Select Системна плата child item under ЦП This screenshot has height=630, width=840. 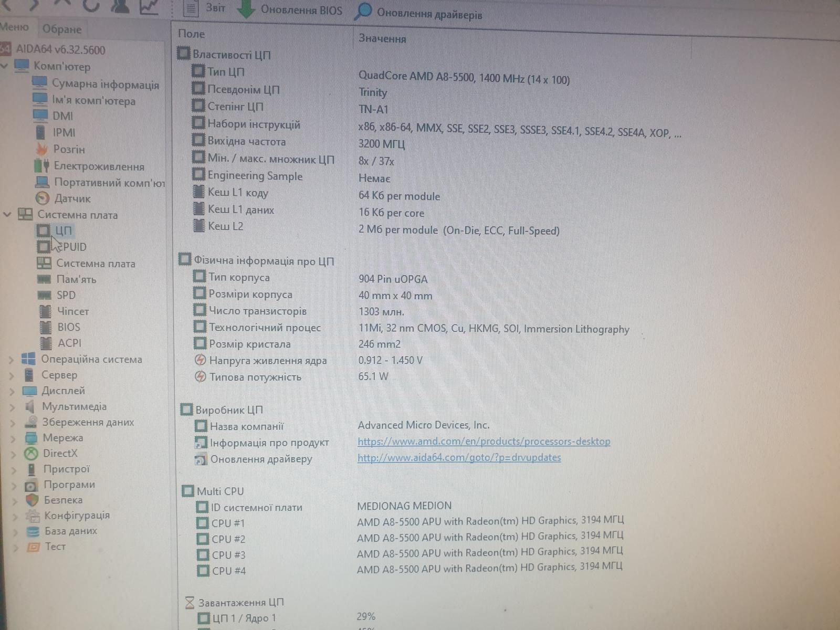coord(96,263)
